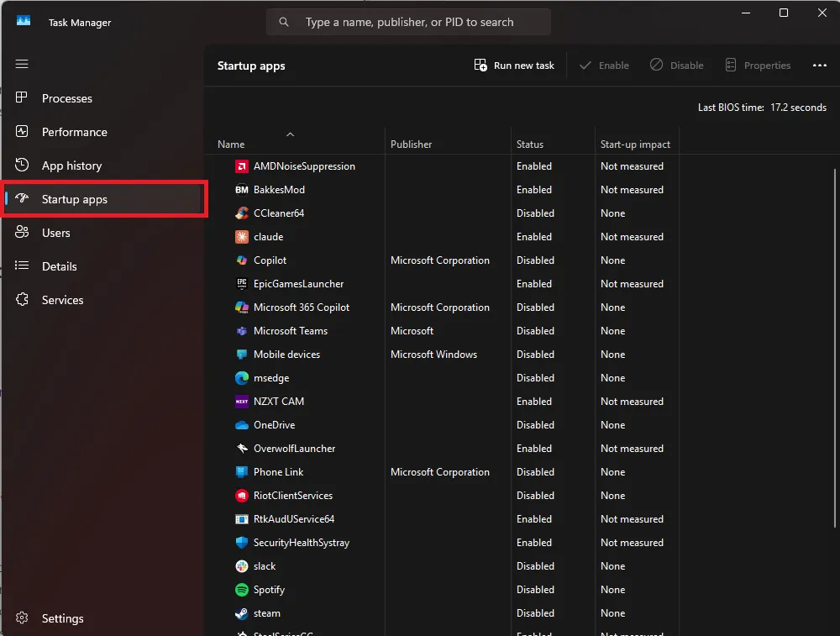
Task: Click the Name column sort chevron
Action: [290, 134]
